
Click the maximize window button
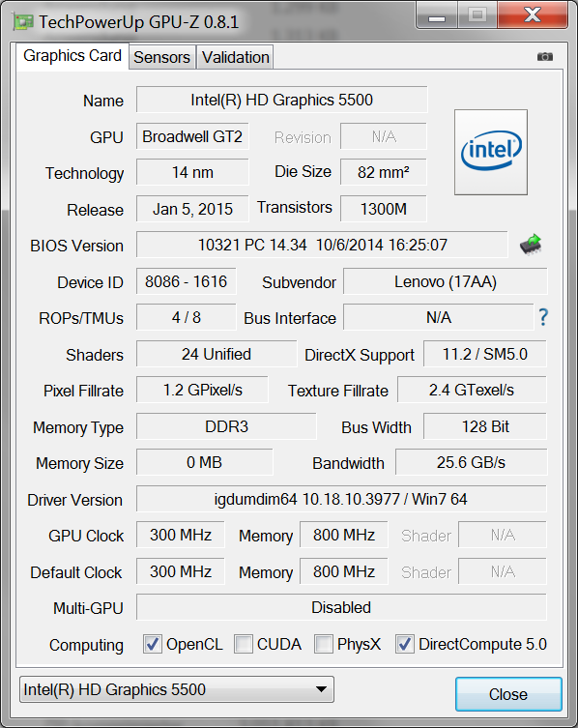click(477, 15)
